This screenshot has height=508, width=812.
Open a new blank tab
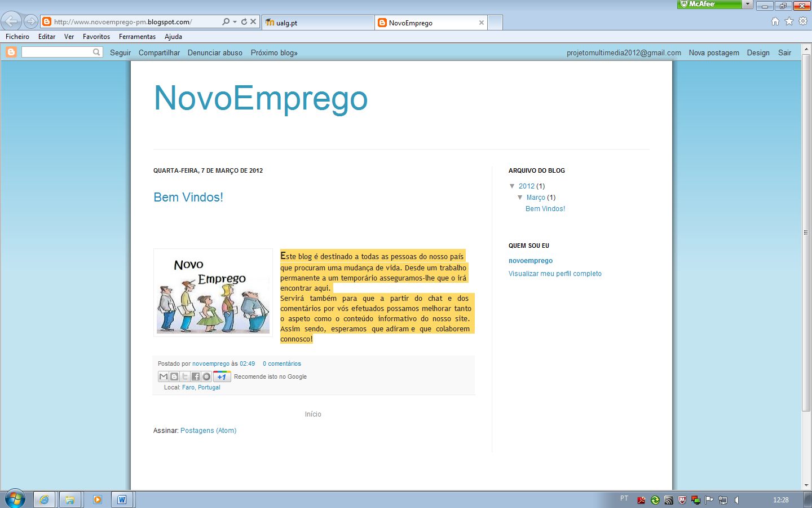pos(495,23)
